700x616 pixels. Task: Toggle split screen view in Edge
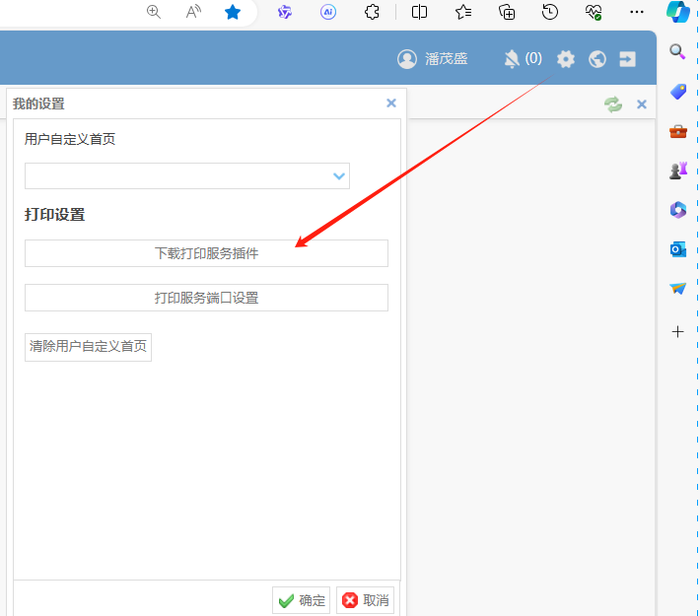(419, 12)
